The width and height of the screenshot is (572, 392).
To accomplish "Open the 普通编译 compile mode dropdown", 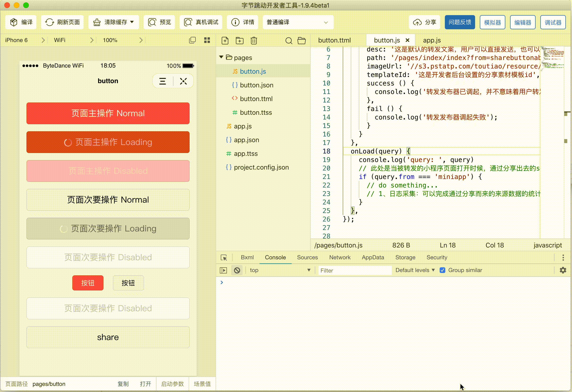I will [298, 22].
